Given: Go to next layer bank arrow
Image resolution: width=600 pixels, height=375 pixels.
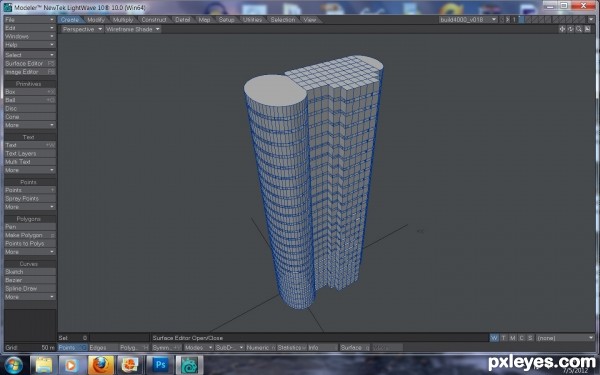Looking at the screenshot, I should pos(508,20).
